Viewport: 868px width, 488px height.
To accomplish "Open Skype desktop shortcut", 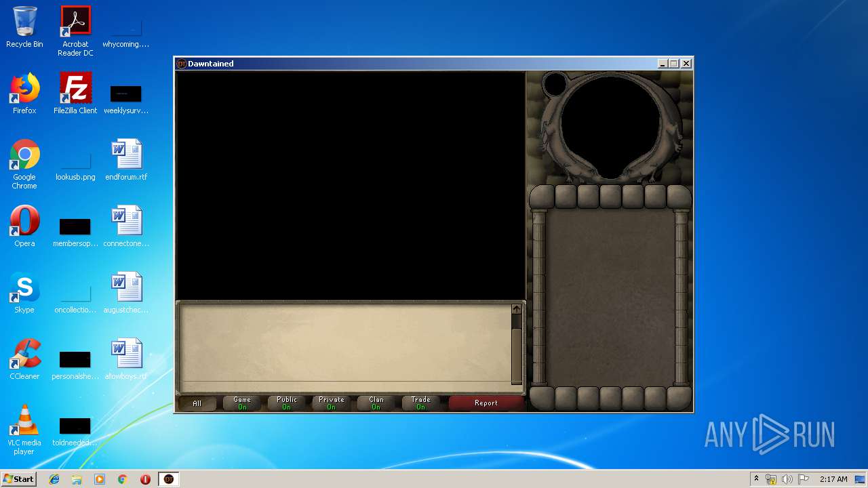I will click(24, 292).
